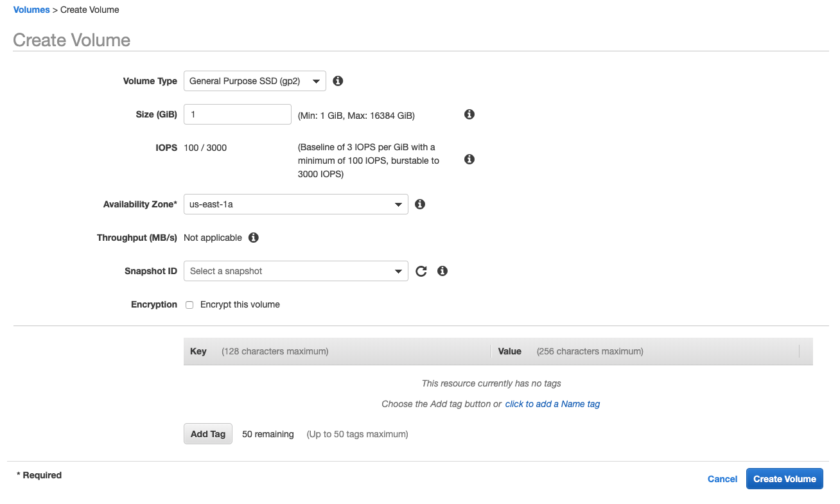Click the add a Name tag link
This screenshot has height=504, width=840.
552,404
